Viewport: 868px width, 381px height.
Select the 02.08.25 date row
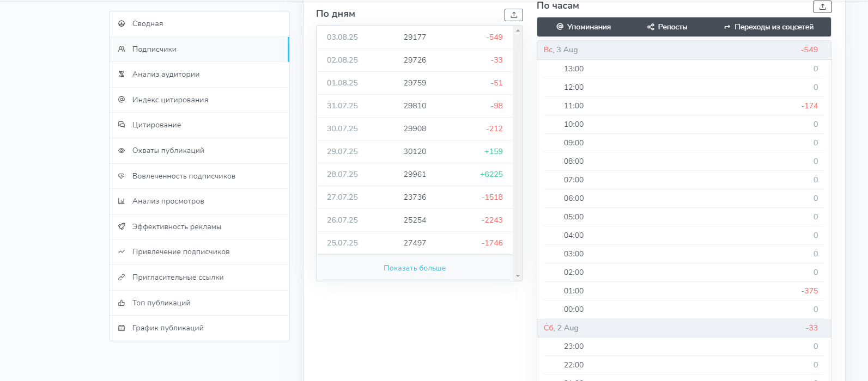click(415, 60)
